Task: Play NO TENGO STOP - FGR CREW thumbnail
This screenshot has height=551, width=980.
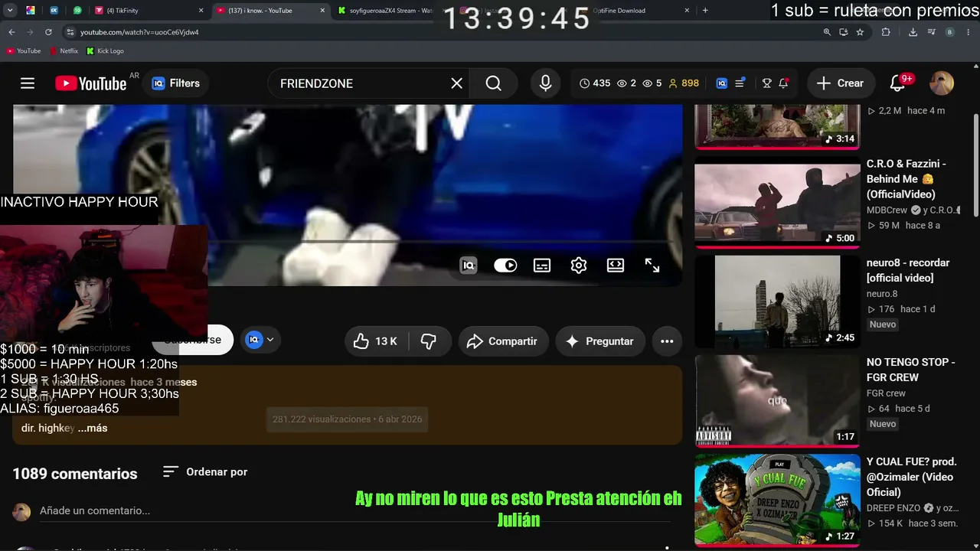Action: click(x=777, y=400)
